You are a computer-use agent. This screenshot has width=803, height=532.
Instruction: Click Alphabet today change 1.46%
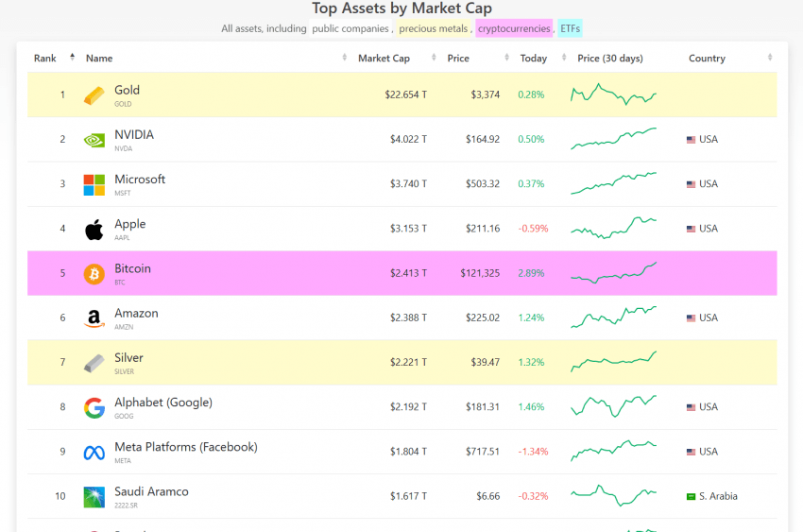(531, 407)
